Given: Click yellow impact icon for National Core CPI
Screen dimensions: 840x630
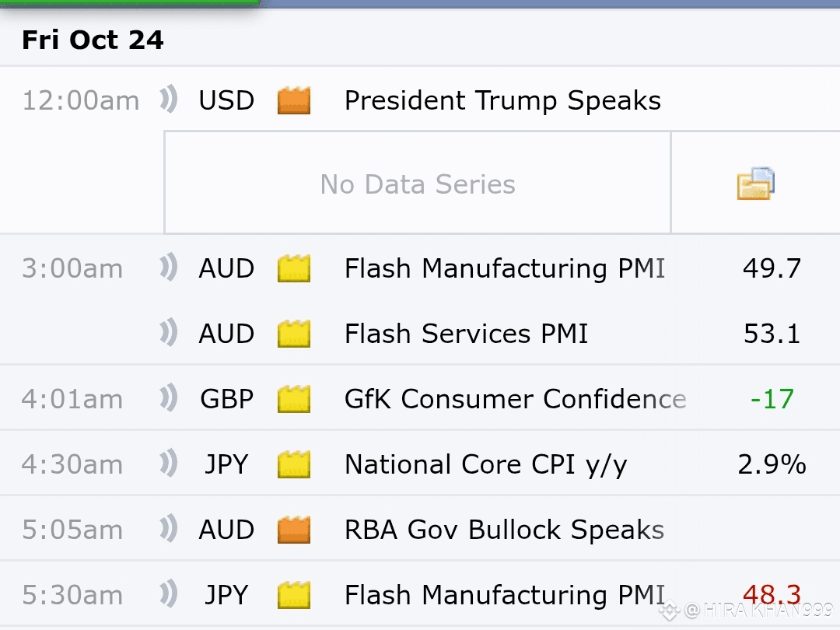Looking at the screenshot, I should point(293,464).
